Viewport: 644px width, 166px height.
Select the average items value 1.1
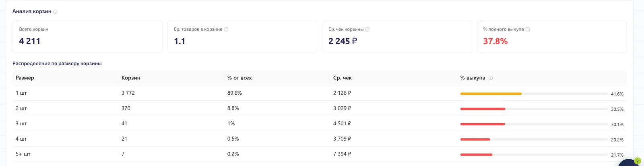coord(180,41)
